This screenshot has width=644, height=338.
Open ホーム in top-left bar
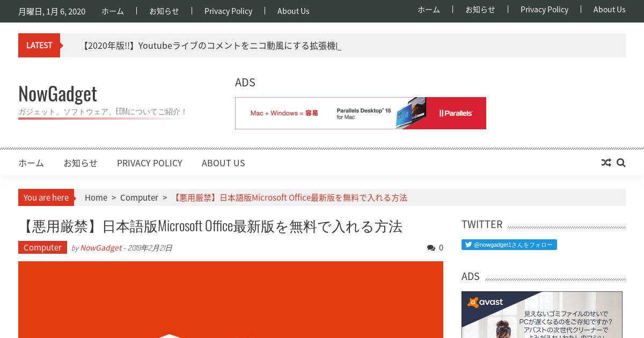113,11
